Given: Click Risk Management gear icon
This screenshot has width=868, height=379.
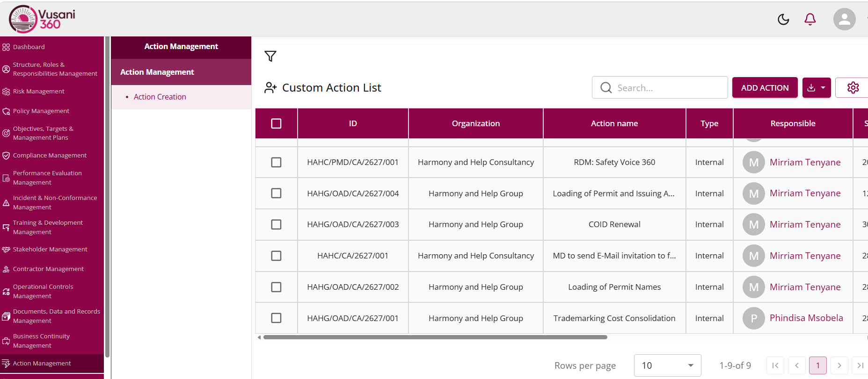Looking at the screenshot, I should (x=6, y=92).
